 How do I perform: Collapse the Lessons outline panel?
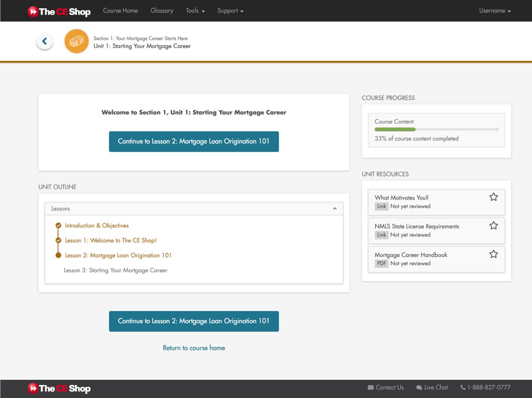(334, 208)
